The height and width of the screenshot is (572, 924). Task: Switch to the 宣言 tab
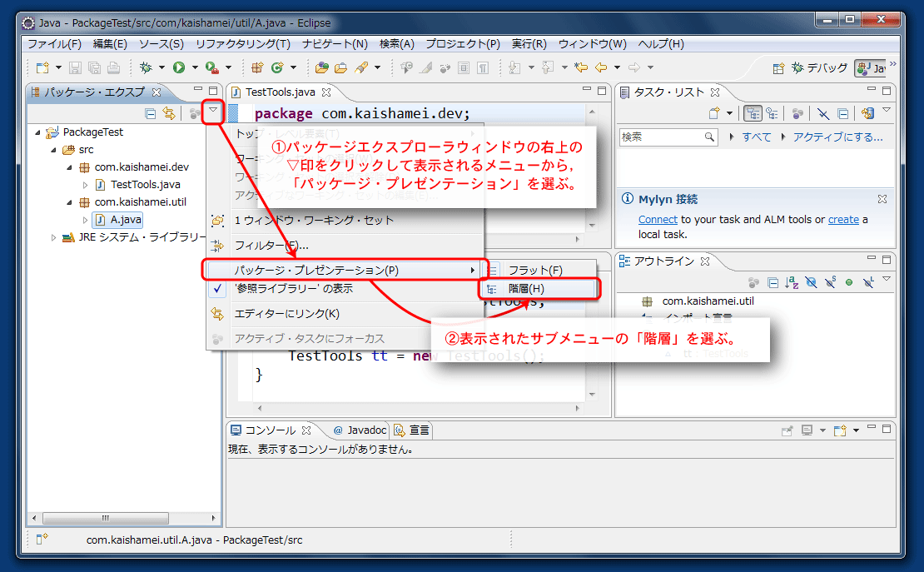(x=412, y=430)
